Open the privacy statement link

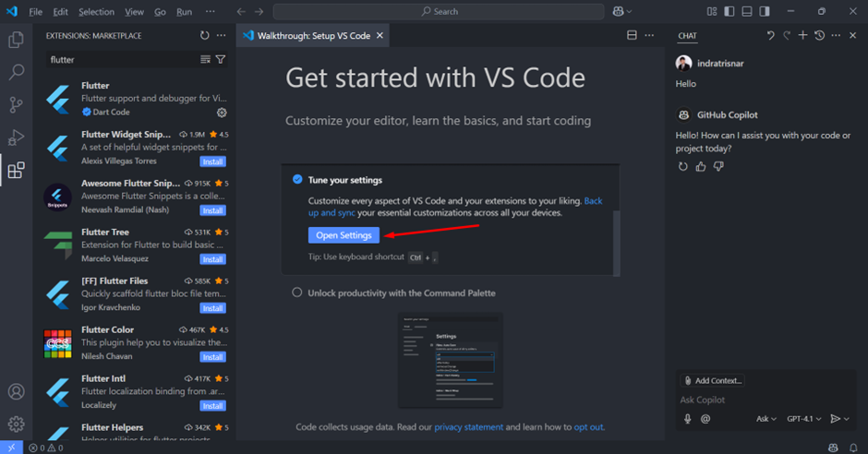click(469, 427)
